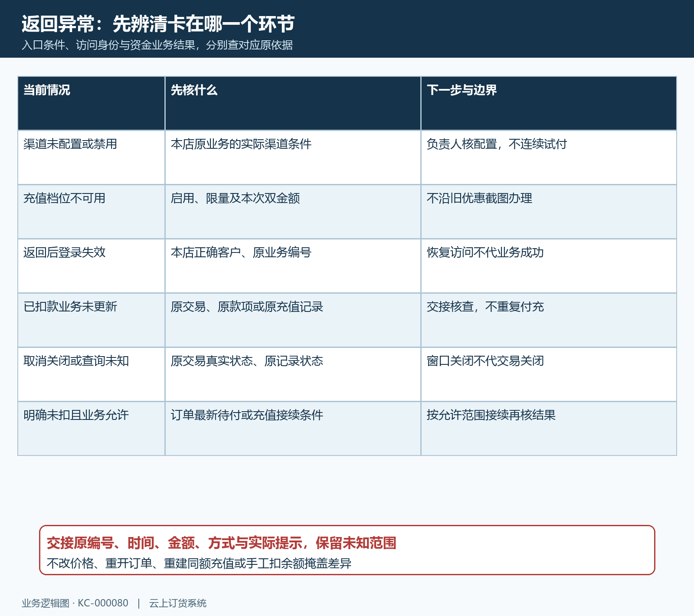The height and width of the screenshot is (616, 694).
Task: Click cell '负责人核配置，不连续试付'
Action: pyautogui.click(x=549, y=157)
